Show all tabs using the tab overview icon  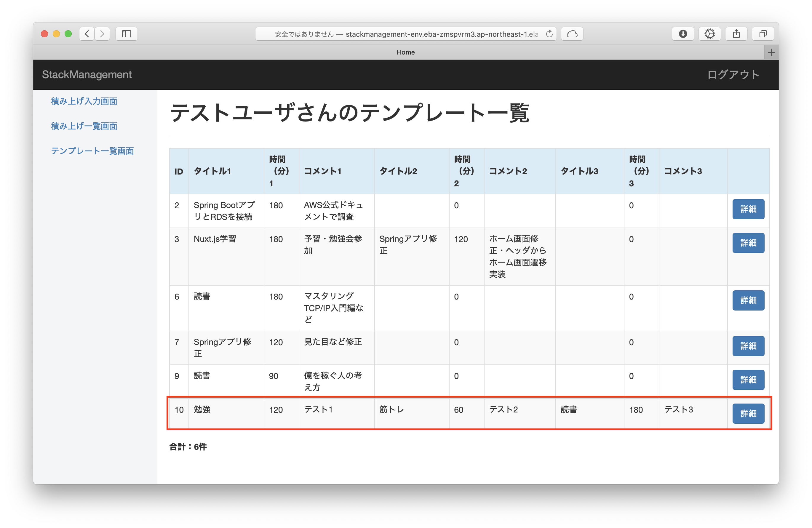(x=763, y=34)
